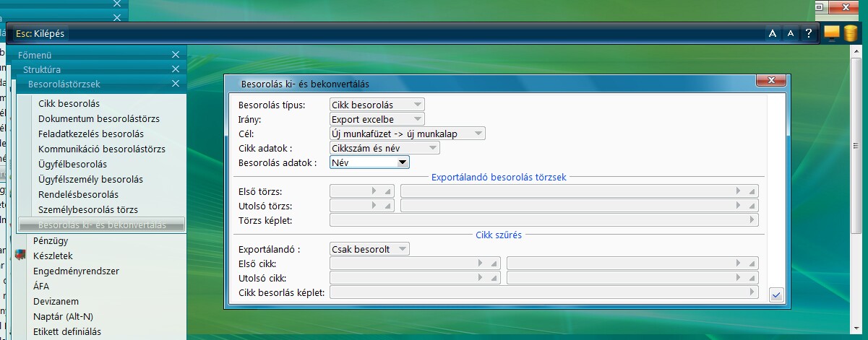Open Naptár (Alt-N) menu entry
The width and height of the screenshot is (868, 340).
(x=63, y=316)
